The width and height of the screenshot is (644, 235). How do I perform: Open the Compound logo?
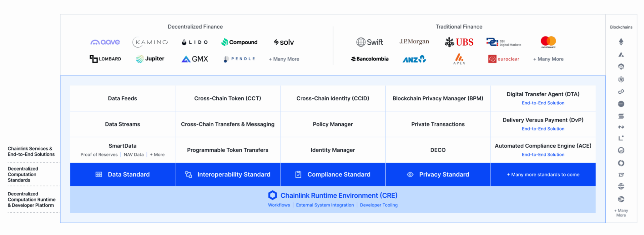click(240, 42)
